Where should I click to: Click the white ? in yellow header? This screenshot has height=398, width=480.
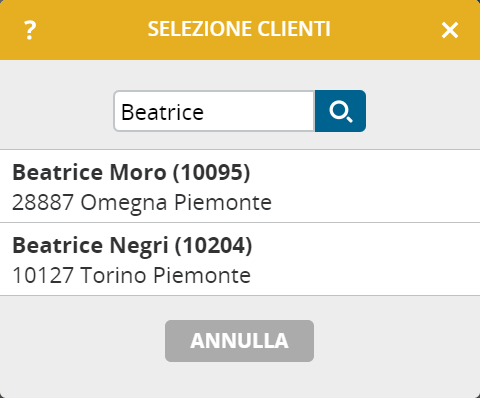coord(30,30)
